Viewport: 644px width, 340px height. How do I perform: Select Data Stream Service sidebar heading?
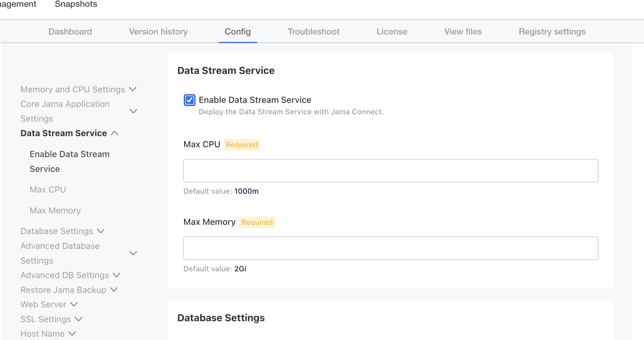point(64,133)
